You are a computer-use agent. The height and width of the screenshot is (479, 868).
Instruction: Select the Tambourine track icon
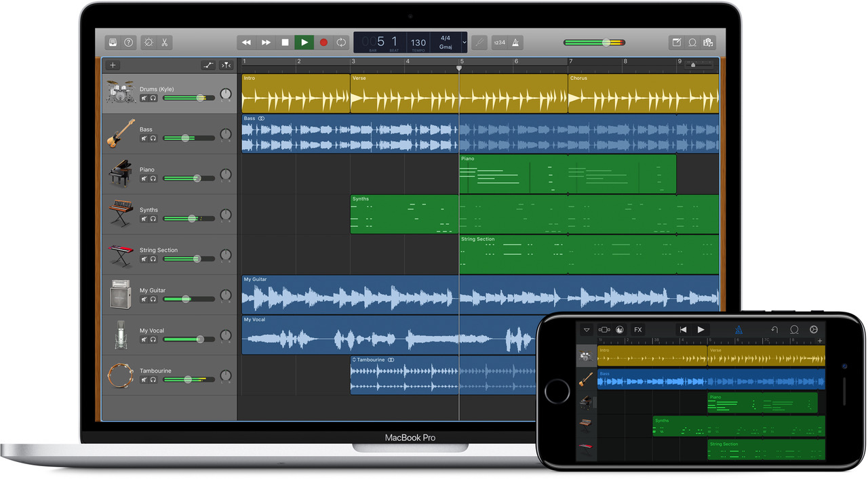tap(121, 375)
